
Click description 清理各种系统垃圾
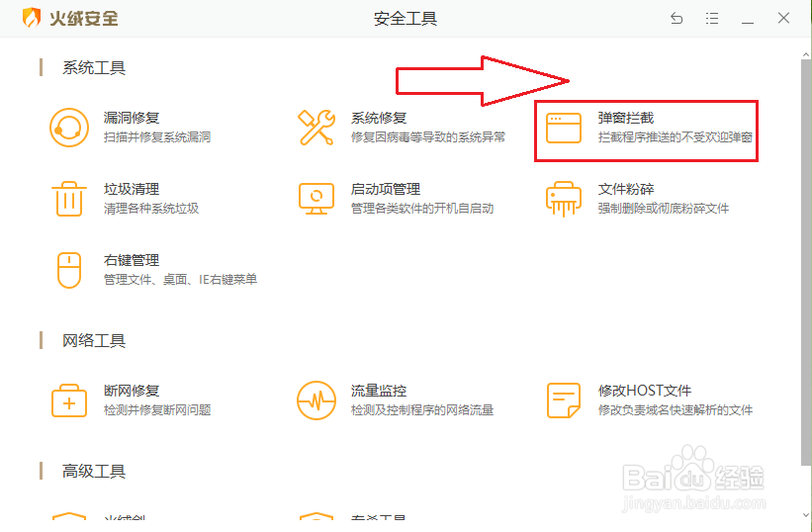coord(151,209)
